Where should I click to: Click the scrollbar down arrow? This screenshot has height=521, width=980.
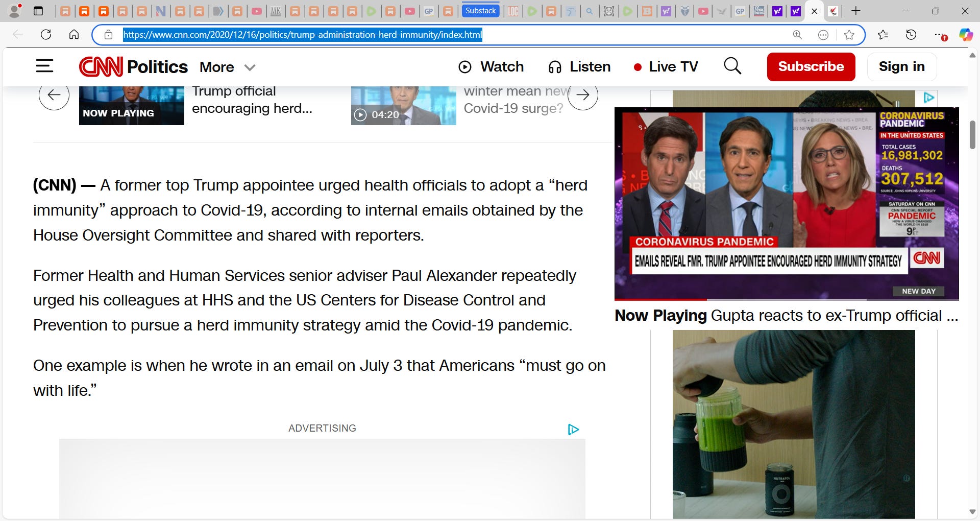973,512
